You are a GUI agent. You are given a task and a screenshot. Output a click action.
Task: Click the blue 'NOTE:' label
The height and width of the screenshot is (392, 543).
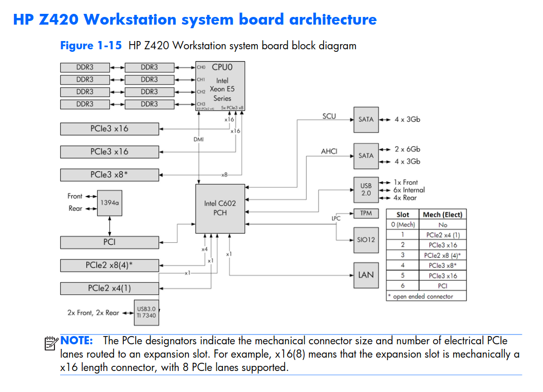[77, 341]
